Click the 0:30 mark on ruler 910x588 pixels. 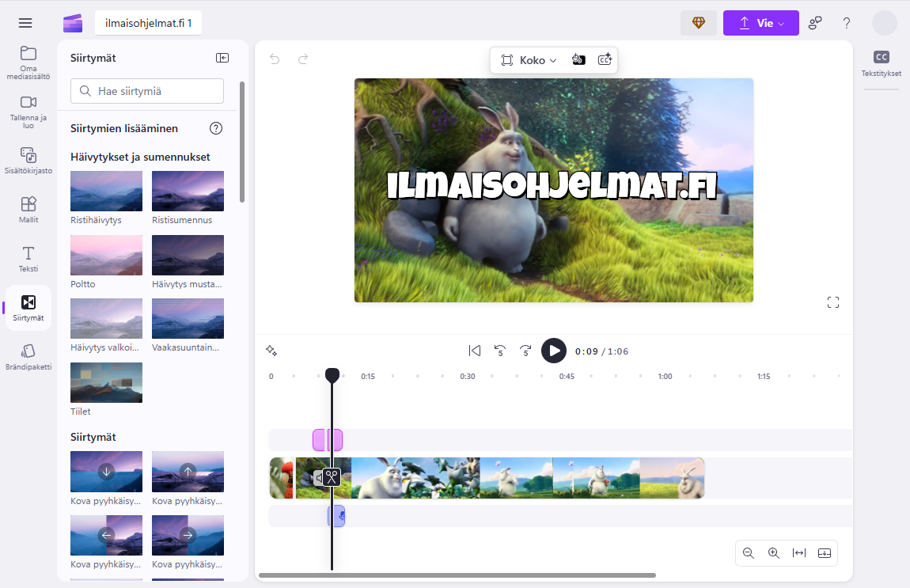coord(467,376)
